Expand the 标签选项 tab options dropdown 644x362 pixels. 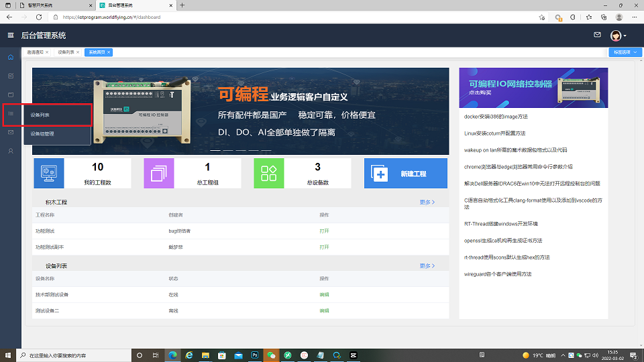tap(625, 52)
